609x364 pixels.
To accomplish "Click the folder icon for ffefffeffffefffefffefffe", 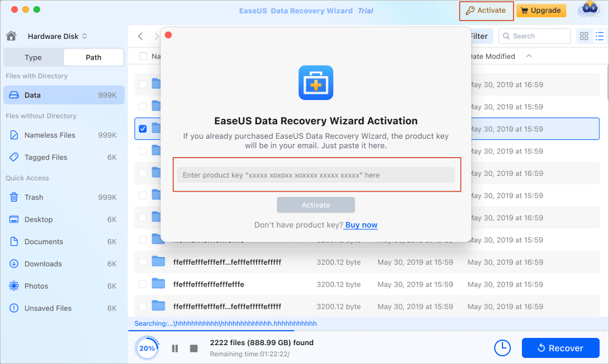I will [158, 284].
